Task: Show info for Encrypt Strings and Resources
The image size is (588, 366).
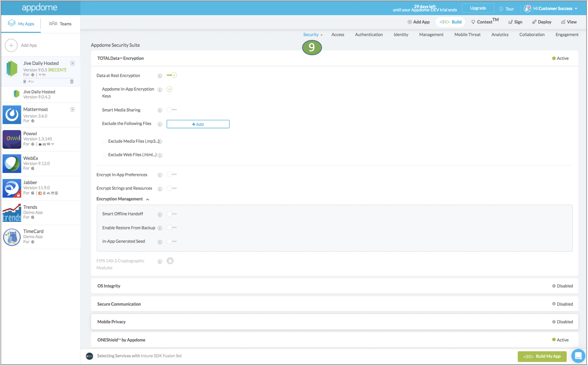Action: click(x=160, y=189)
